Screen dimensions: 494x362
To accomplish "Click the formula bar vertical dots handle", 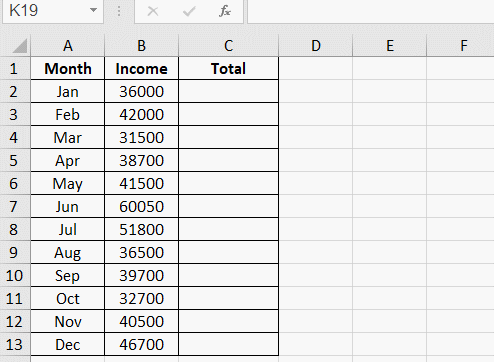I will [119, 11].
